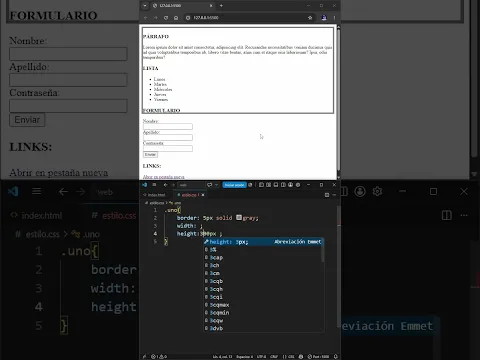
Task: Split the editor to the right
Action: (x=327, y=195)
